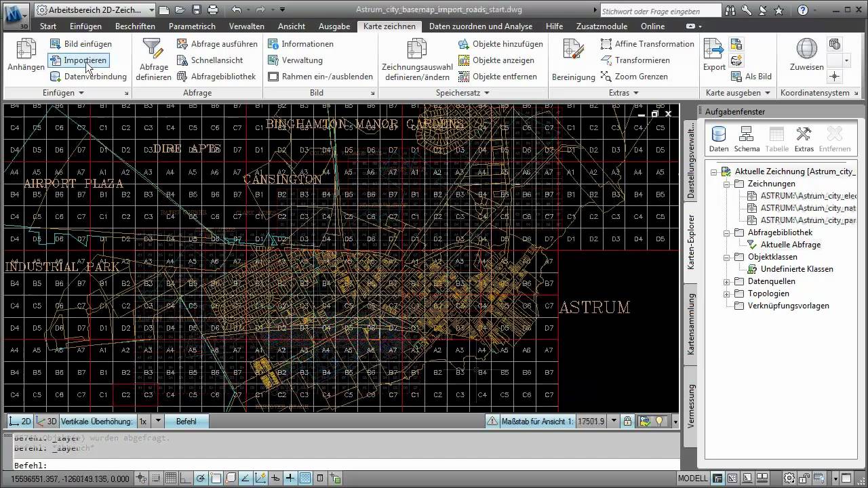Open Schnellansicht quick view

210,60
